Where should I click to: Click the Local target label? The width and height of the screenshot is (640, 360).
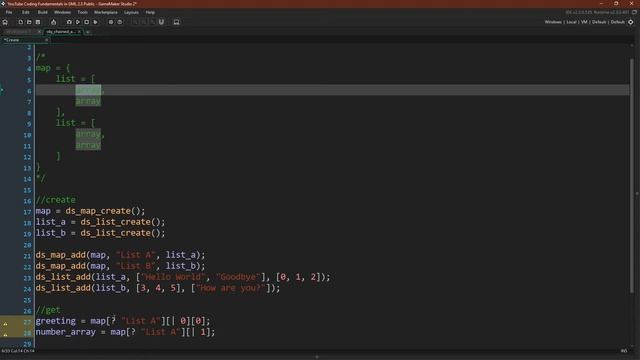pyautogui.click(x=571, y=22)
